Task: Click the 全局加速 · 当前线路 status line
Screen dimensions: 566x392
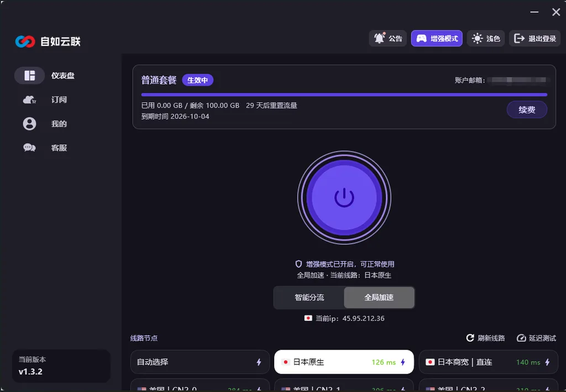Action: pyautogui.click(x=344, y=275)
